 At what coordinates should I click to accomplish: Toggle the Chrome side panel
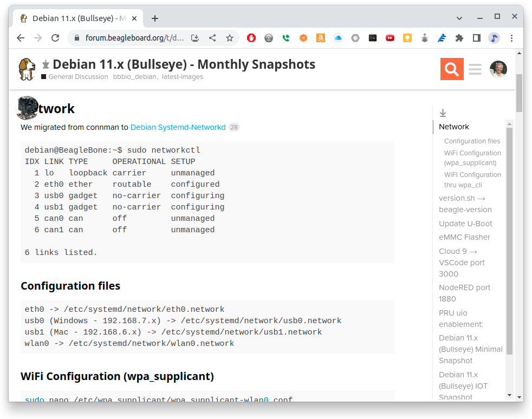(477, 38)
